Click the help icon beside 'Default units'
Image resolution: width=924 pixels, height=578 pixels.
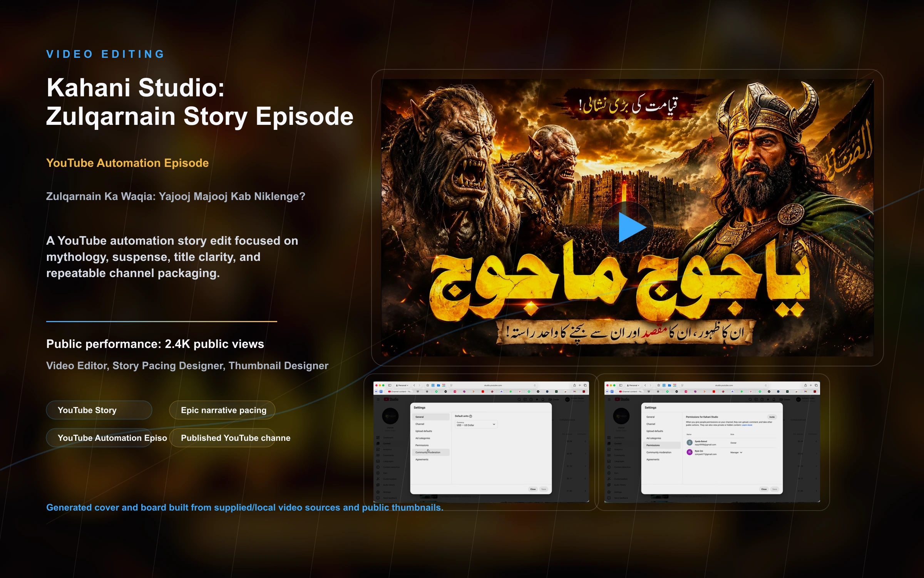[x=470, y=416]
